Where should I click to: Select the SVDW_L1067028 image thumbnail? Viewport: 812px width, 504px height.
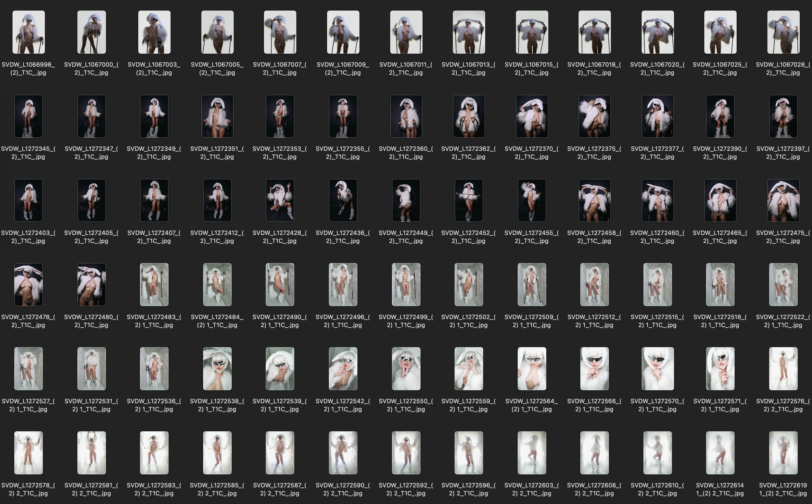[x=783, y=32]
